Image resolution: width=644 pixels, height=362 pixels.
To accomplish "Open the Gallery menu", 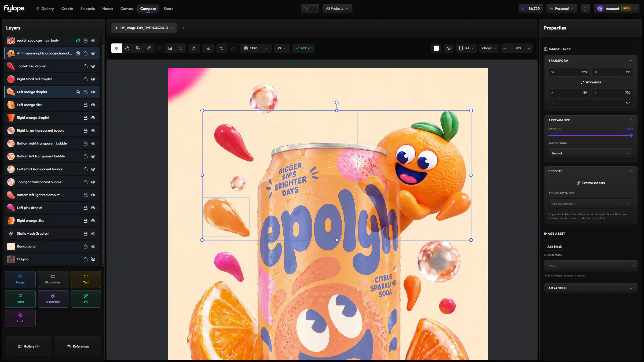I will pos(45,9).
